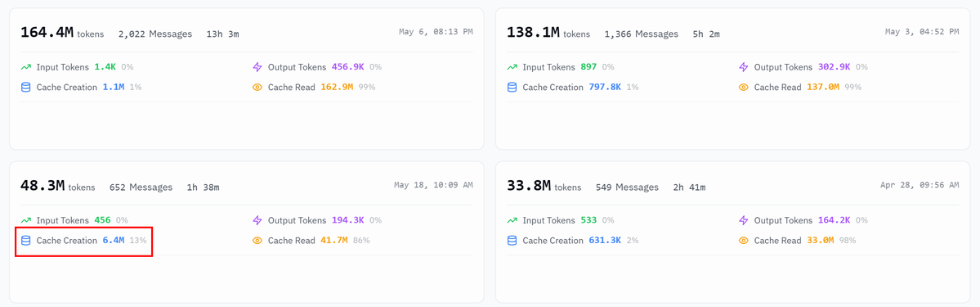
Task: Click the May 3, 04:52 PM timestamp
Action: tap(922, 31)
